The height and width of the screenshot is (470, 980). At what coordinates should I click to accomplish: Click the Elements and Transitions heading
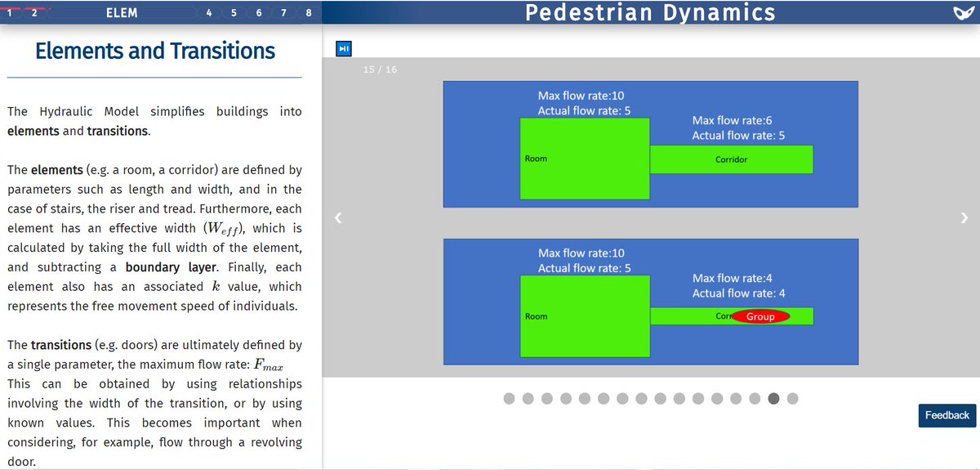point(155,51)
